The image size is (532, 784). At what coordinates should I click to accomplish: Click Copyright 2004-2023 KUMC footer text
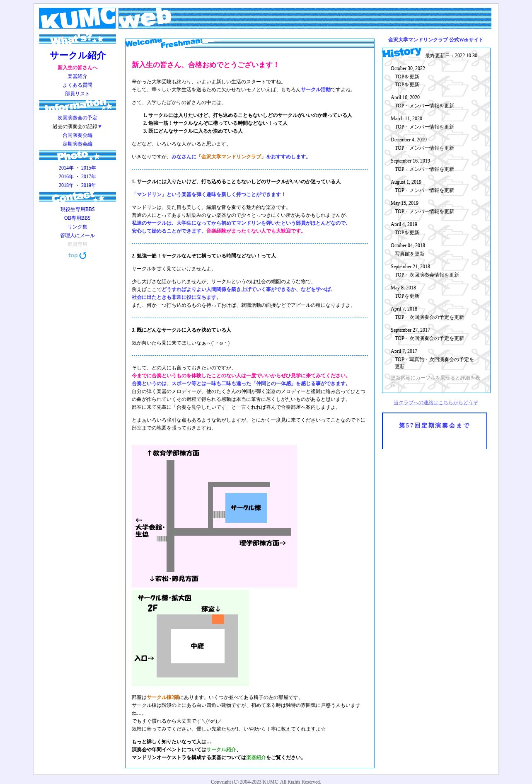pyautogui.click(x=266, y=781)
